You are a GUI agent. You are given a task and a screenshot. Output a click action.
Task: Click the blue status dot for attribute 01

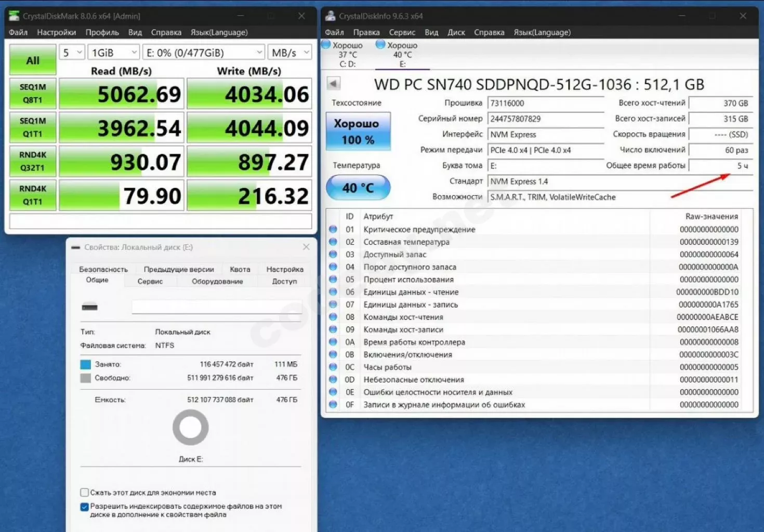[x=333, y=229]
